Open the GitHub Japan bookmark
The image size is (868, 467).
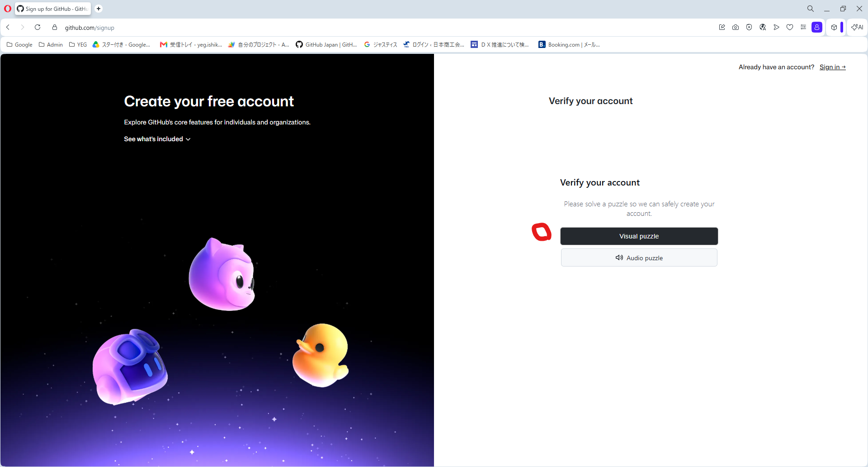click(326, 44)
